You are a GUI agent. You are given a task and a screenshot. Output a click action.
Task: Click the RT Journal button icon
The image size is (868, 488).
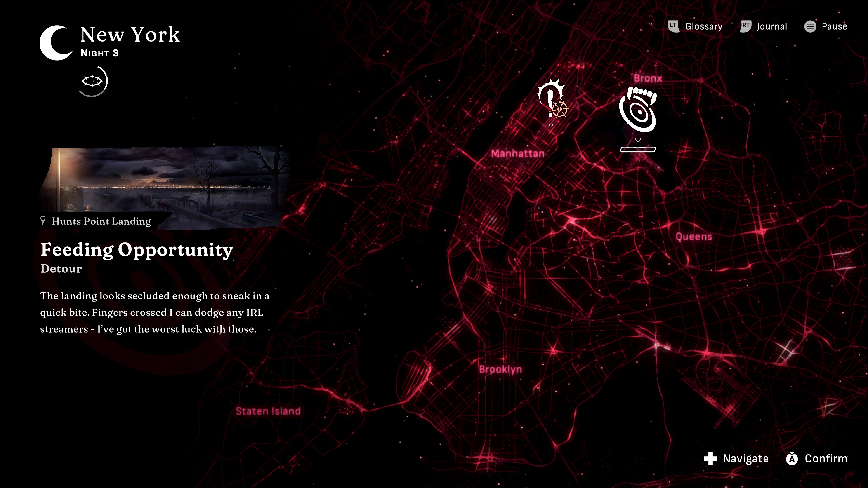745,26
